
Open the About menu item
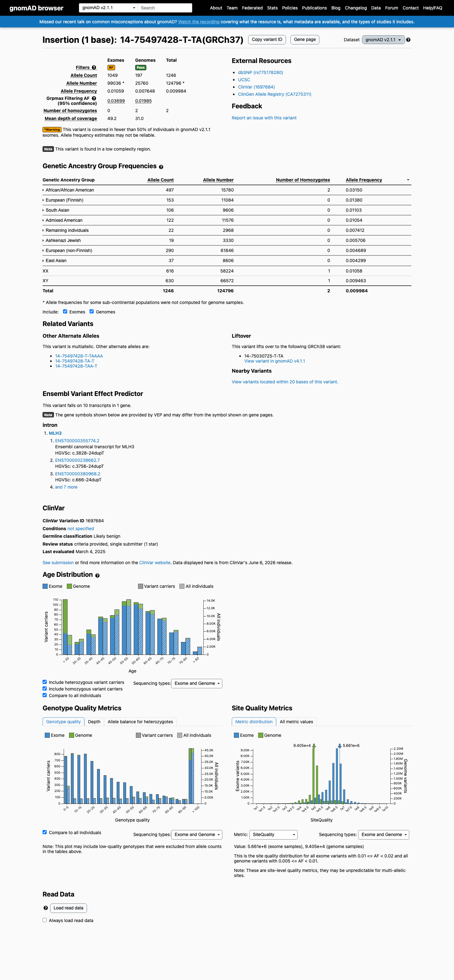point(216,8)
